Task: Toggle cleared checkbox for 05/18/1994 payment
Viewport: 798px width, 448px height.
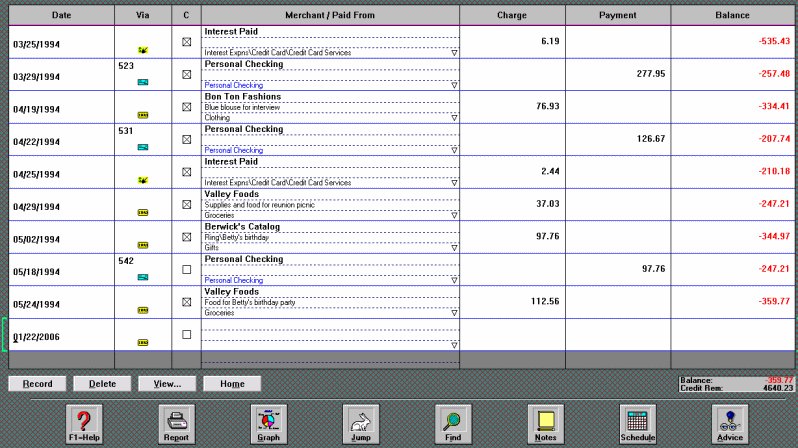Action: coord(186,270)
